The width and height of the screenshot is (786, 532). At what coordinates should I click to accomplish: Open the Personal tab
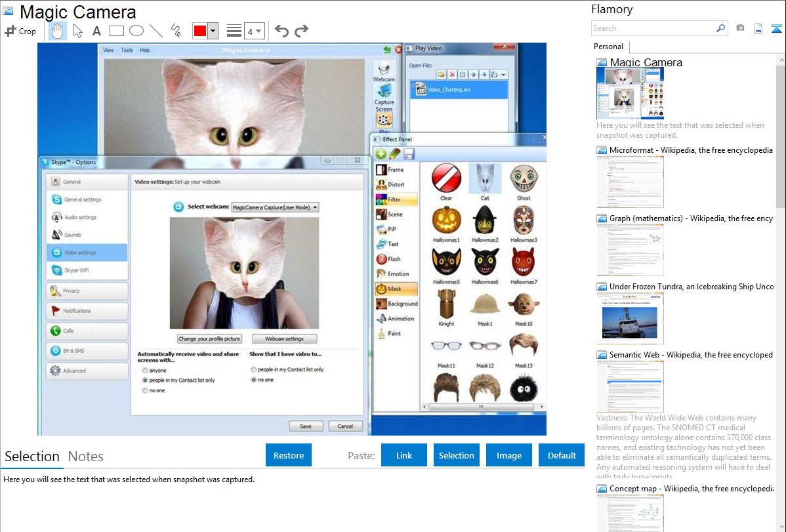click(609, 47)
